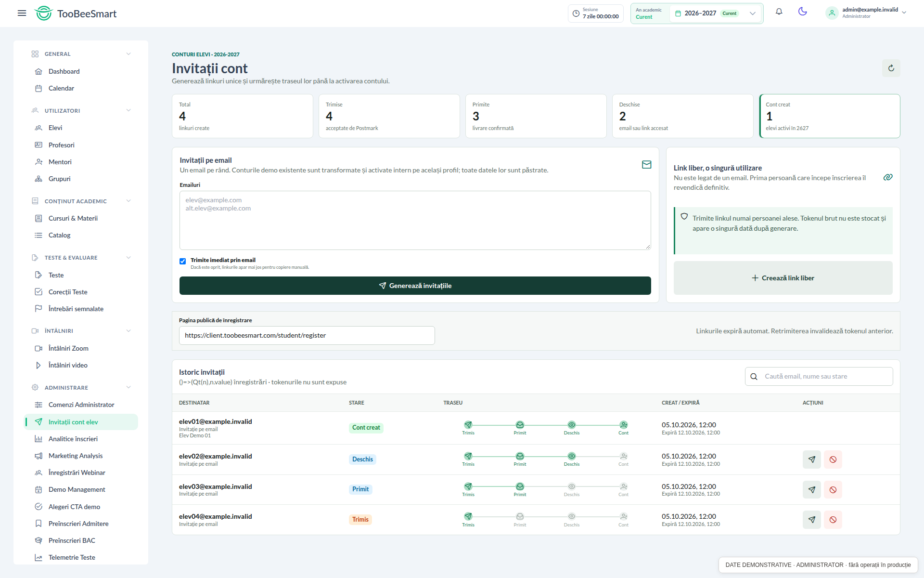Click the Deschis step icon for elev02
This screenshot has width=924, height=578.
click(x=571, y=456)
